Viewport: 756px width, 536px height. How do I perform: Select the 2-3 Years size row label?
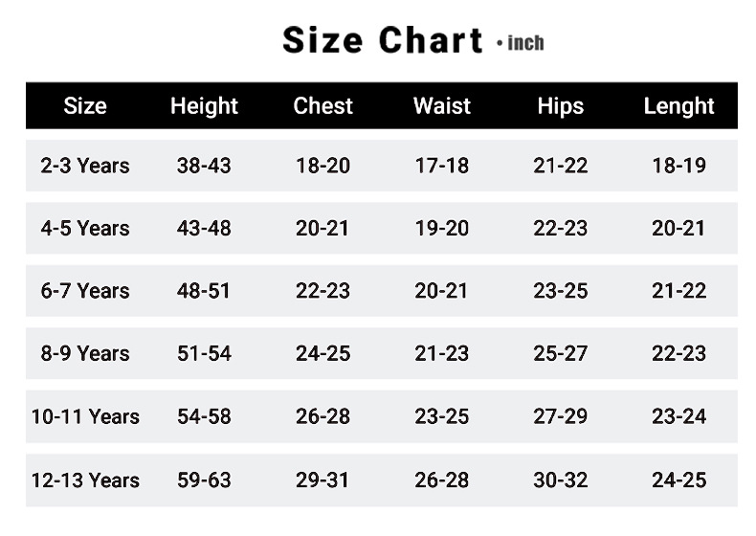(85, 166)
